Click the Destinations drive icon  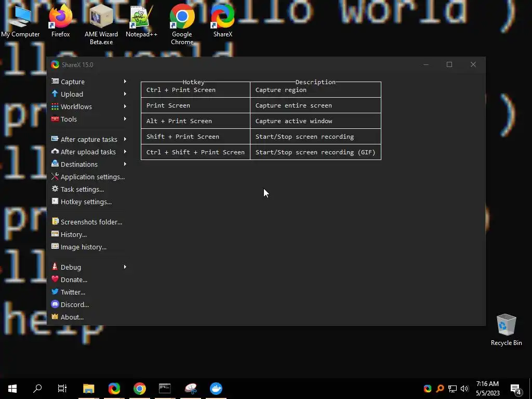[55, 164]
